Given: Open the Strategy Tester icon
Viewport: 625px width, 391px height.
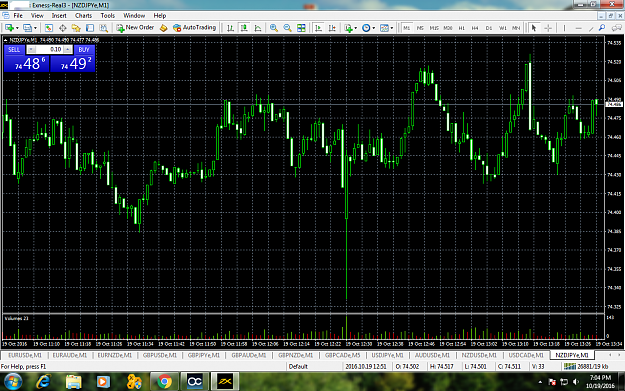Looking at the screenshot, I should point(103,28).
